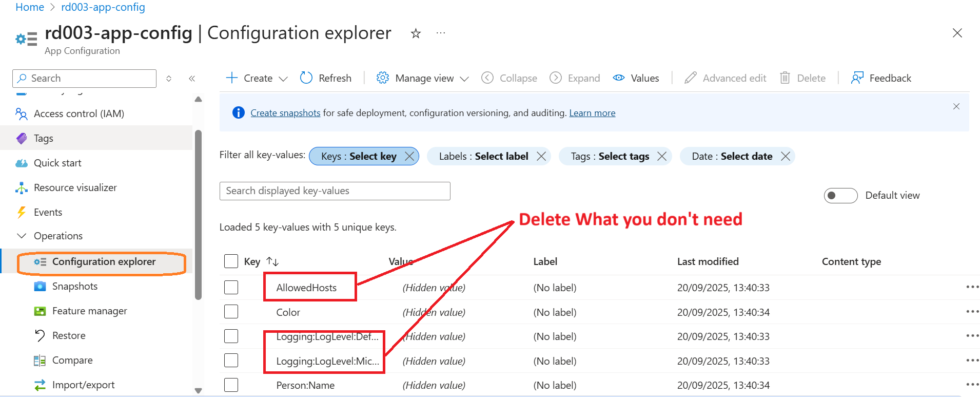980x397 pixels.
Task: Open Feature manager from sidebar
Action: (x=89, y=311)
